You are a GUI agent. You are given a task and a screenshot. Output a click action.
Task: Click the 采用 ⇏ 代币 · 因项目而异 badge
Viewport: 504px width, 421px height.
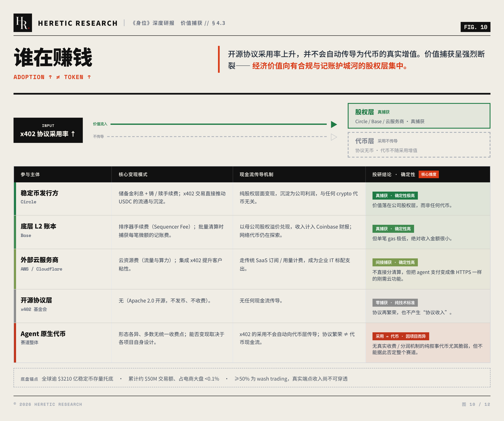coord(401,336)
